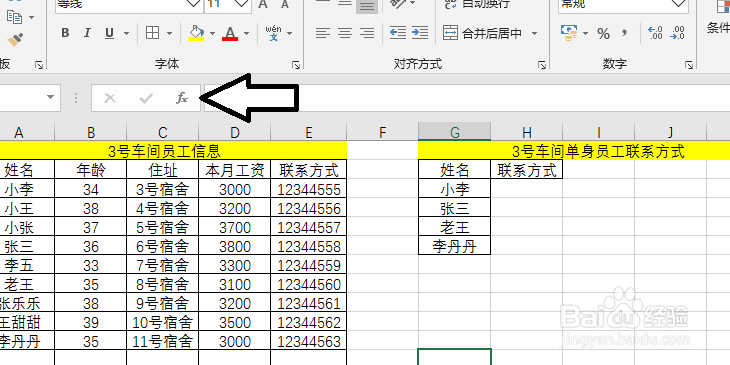Click in the formula bar input
730x365 pixels.
tap(467, 98)
